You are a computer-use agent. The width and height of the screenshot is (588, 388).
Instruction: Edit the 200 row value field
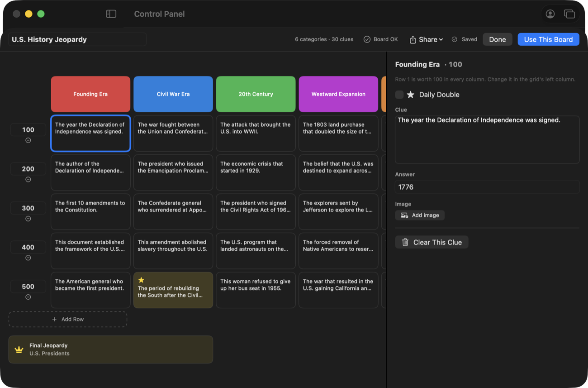[28, 169]
